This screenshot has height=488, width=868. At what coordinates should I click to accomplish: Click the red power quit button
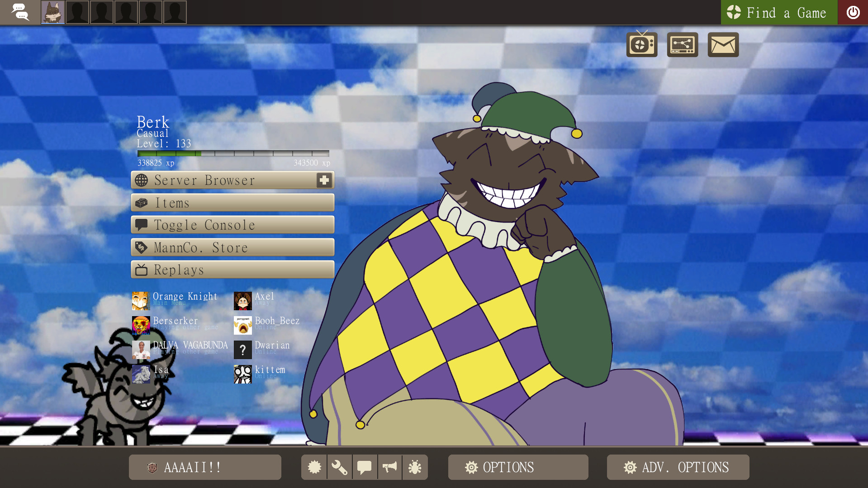click(x=853, y=12)
